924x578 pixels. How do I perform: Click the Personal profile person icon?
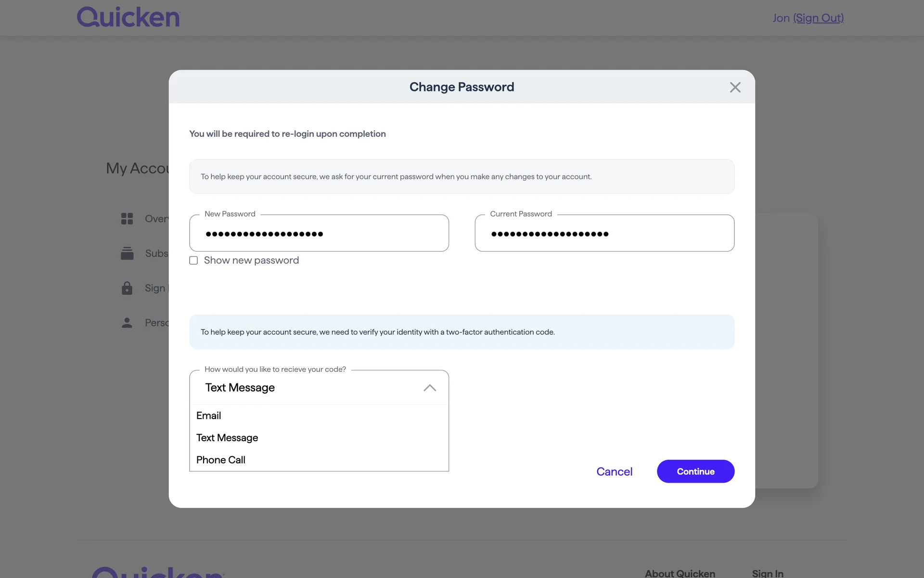coord(127,323)
